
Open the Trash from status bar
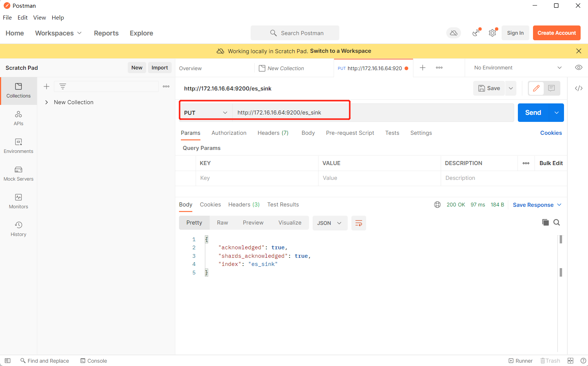(x=550, y=361)
